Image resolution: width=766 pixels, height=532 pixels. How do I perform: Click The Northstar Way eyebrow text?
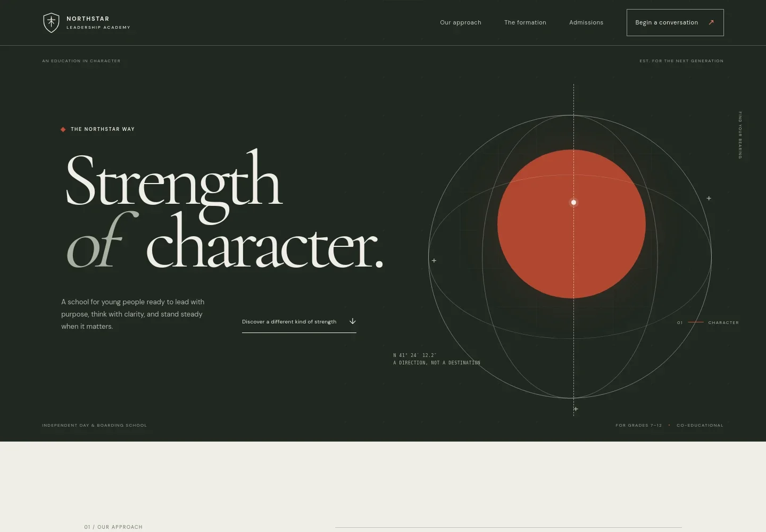coord(103,129)
